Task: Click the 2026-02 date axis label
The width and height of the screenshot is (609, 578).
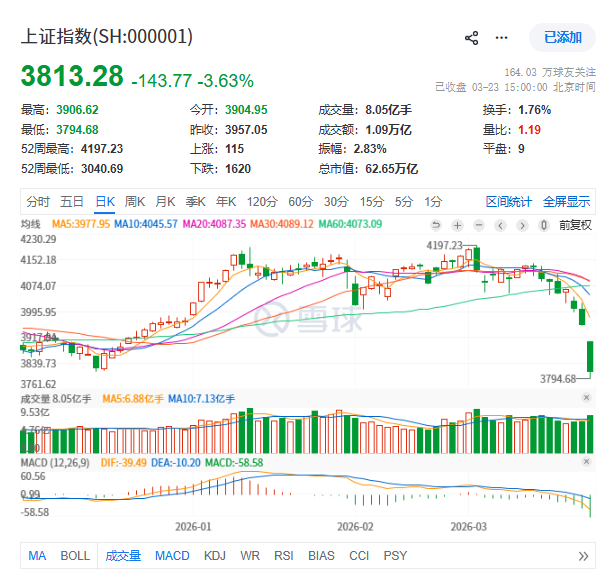Action: [x=355, y=527]
